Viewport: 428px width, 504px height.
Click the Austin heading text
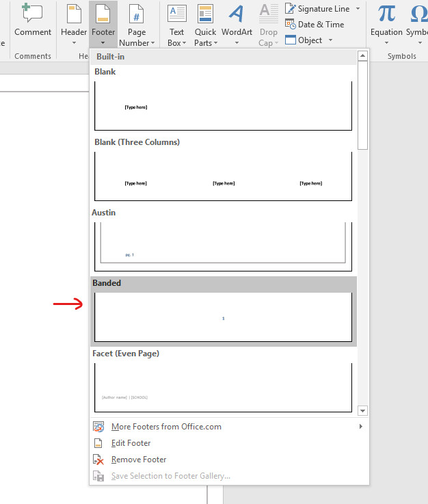103,213
